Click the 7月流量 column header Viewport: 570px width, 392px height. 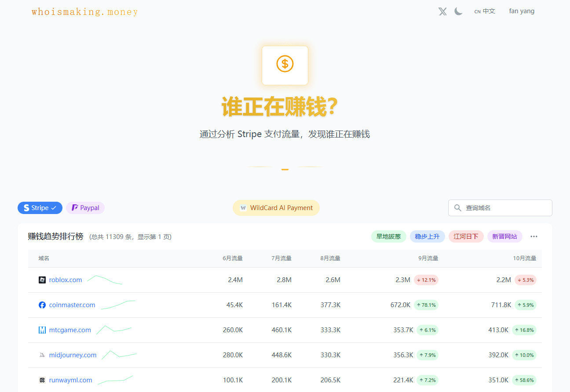pos(281,258)
